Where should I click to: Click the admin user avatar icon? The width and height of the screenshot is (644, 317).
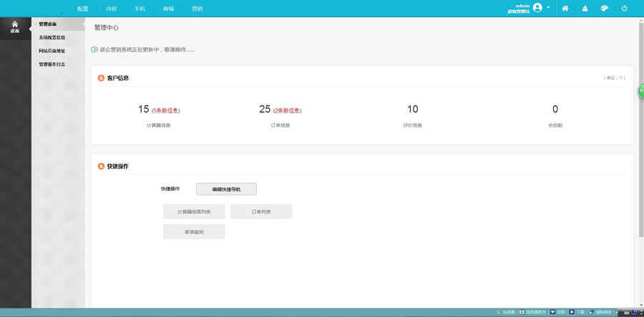click(537, 8)
